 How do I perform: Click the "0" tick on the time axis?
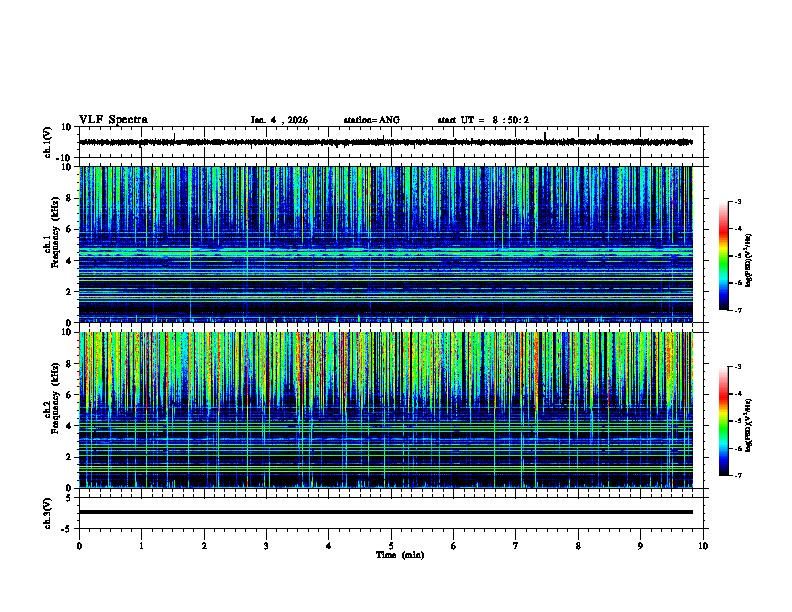[x=79, y=546]
